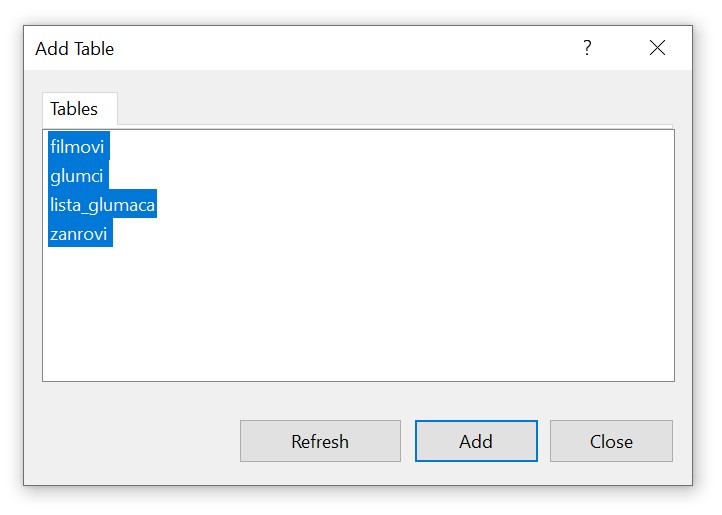Highlight only the filmovi list item

pos(78,147)
